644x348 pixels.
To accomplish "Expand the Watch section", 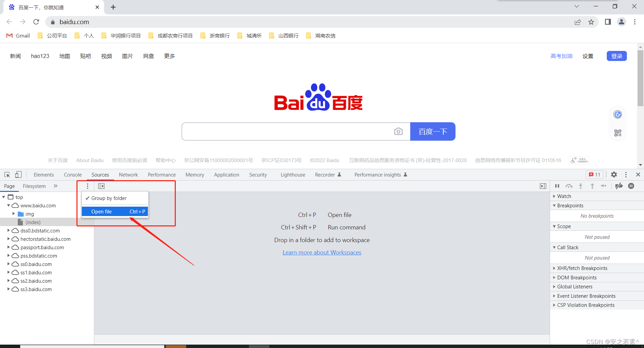I will point(597,196).
